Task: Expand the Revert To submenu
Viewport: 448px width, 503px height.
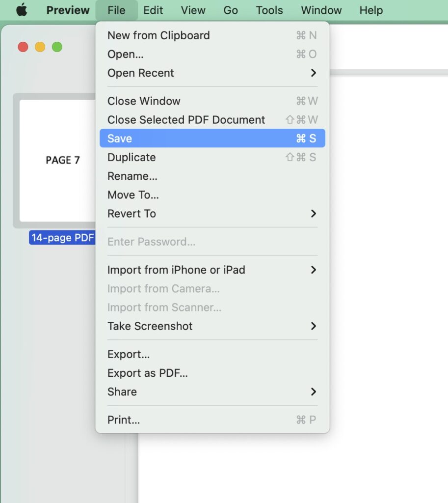Action: coord(212,214)
